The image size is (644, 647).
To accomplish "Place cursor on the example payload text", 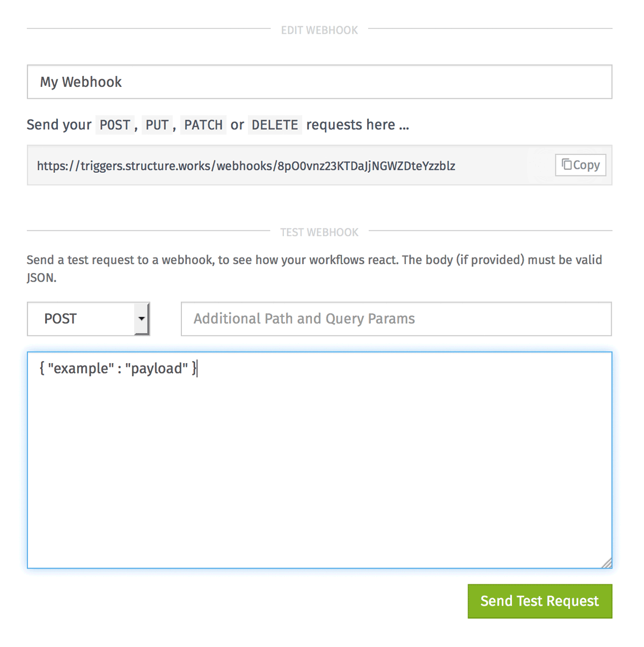I will click(118, 368).
